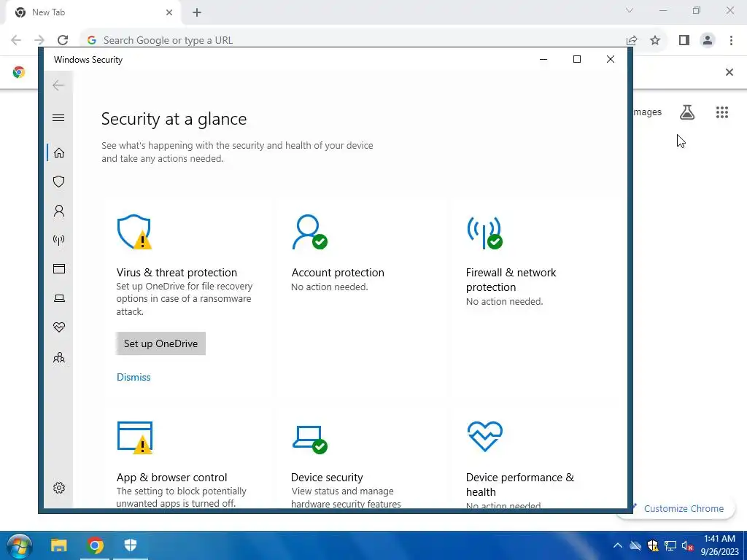The height and width of the screenshot is (560, 747).
Task: Reload the Chrome page
Action: click(63, 40)
